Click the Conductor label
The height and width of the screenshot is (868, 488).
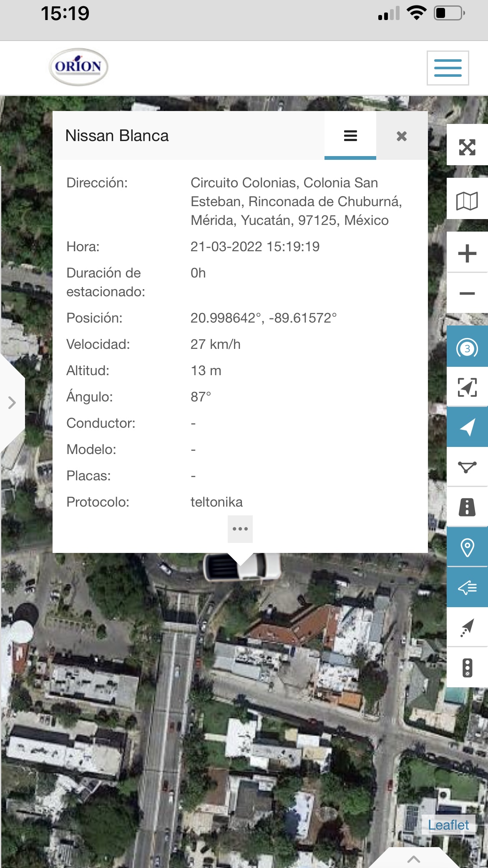pos(101,423)
